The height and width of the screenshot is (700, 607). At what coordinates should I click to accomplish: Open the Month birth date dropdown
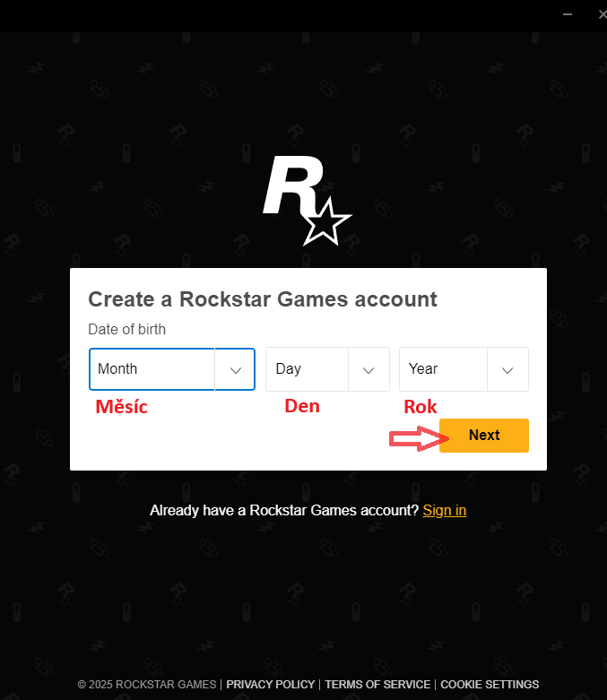point(172,369)
